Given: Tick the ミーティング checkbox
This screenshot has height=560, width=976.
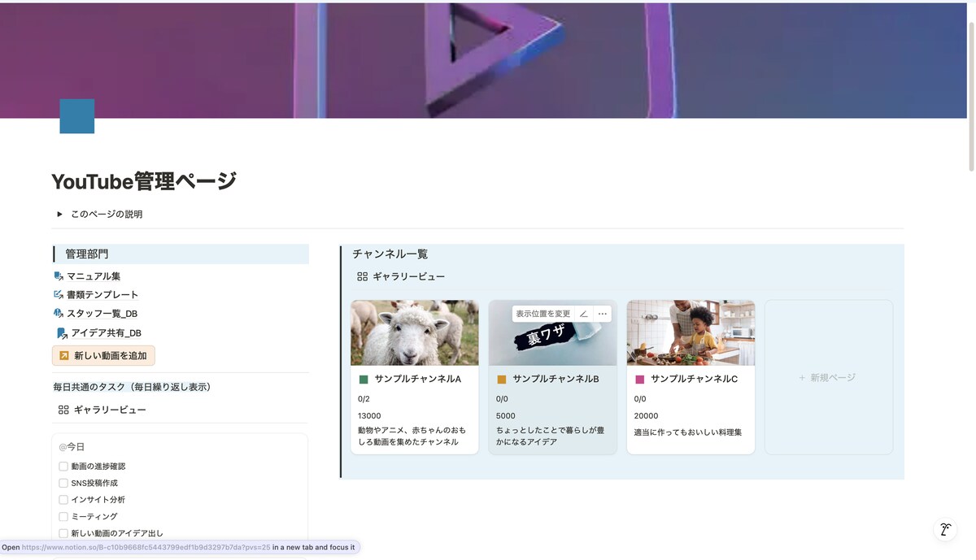Looking at the screenshot, I should tap(63, 517).
